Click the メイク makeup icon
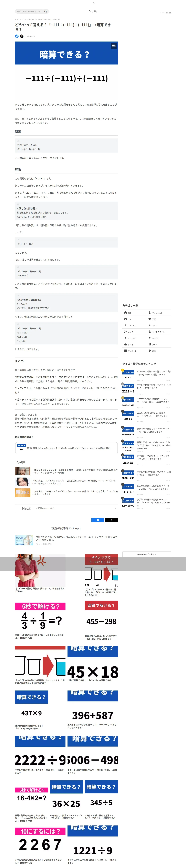 pyautogui.click(x=125, y=332)
